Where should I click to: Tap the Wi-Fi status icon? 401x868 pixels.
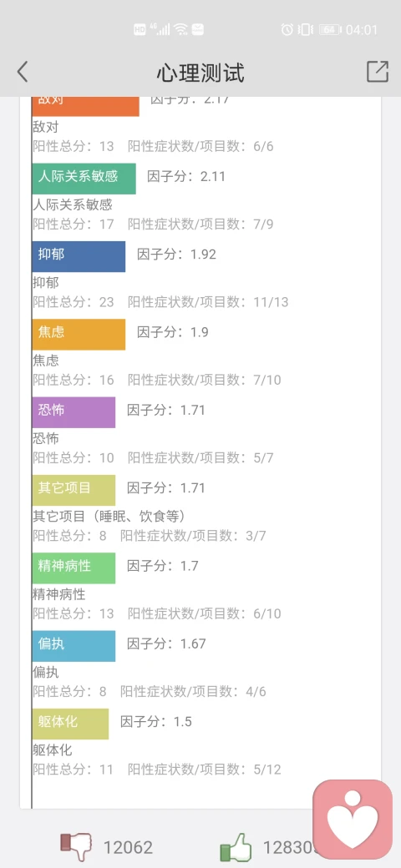(x=180, y=29)
